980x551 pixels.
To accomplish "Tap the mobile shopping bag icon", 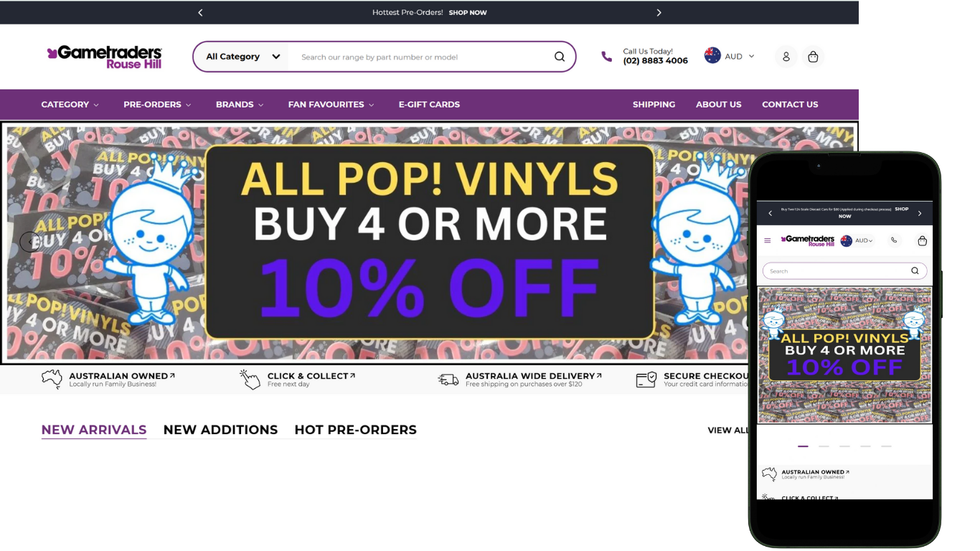I will (922, 240).
